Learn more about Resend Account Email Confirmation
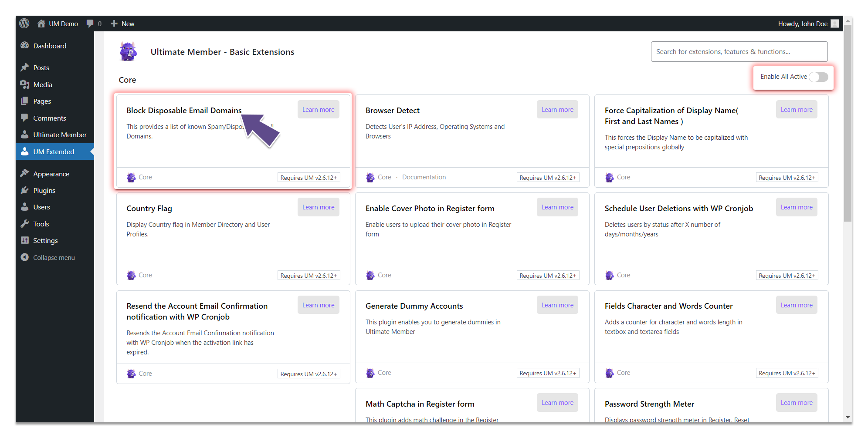868x438 pixels. 319,305
